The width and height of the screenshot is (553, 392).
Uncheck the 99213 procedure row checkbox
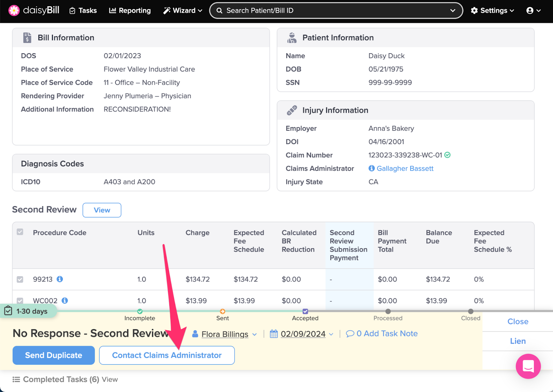pos(20,279)
